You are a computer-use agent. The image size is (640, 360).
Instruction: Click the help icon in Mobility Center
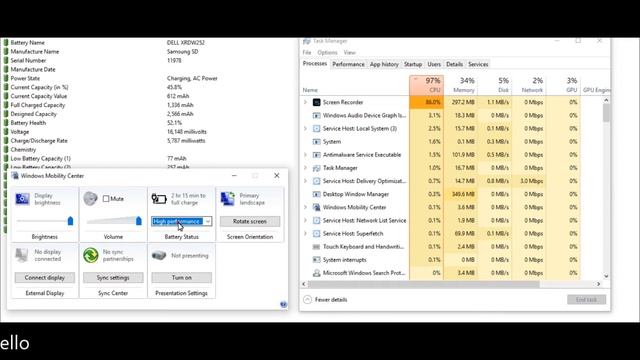pyautogui.click(x=283, y=304)
